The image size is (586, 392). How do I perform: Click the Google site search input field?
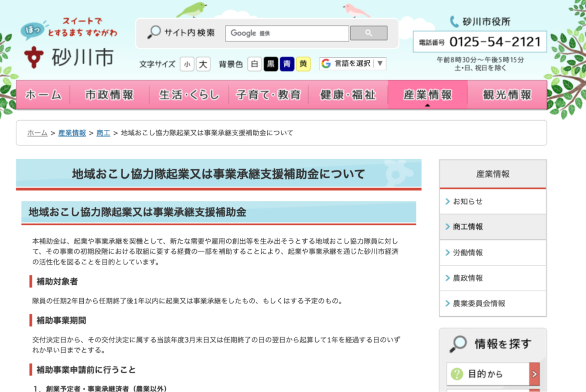coord(287,33)
